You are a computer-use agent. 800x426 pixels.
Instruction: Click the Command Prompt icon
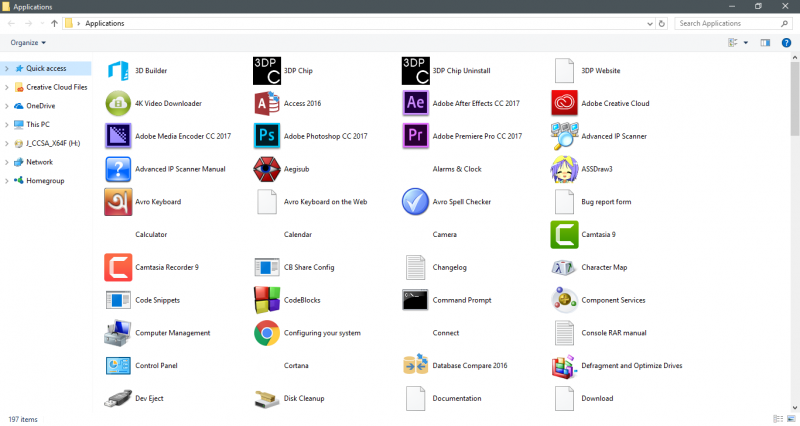(416, 300)
